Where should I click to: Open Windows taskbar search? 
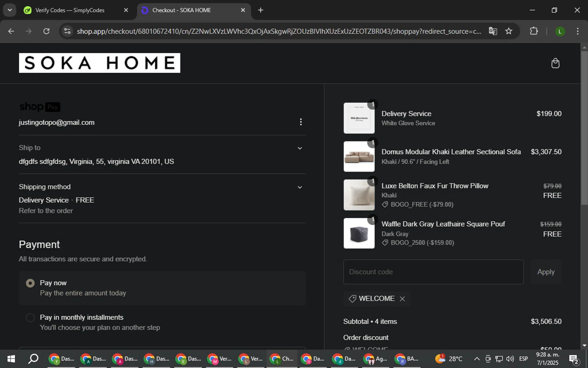point(33,359)
